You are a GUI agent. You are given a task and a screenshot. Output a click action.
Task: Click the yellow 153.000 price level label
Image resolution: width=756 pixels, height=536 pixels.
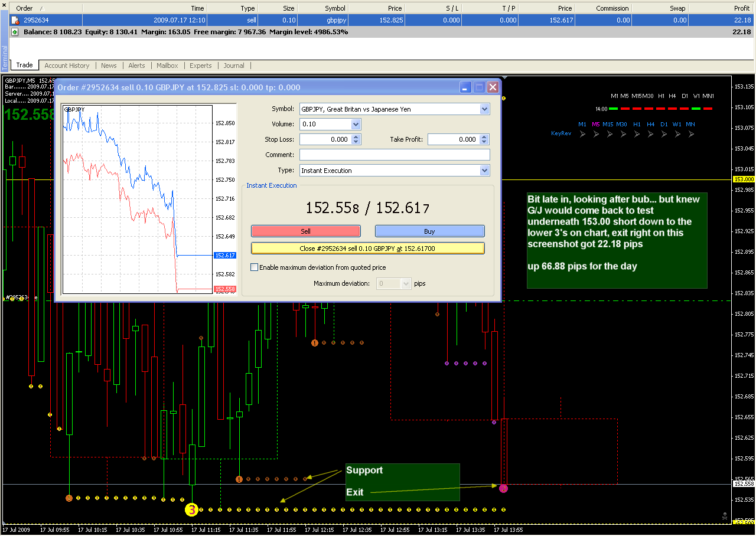(x=743, y=179)
